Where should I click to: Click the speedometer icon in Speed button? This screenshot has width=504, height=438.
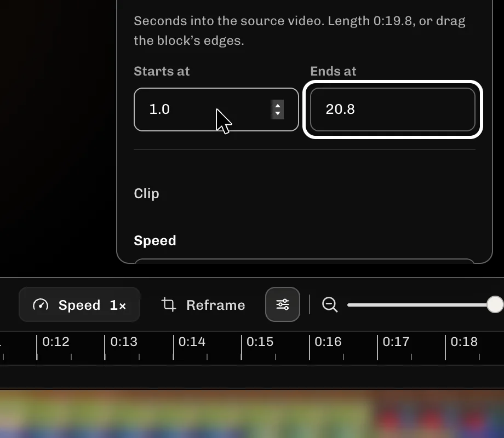pos(41,305)
